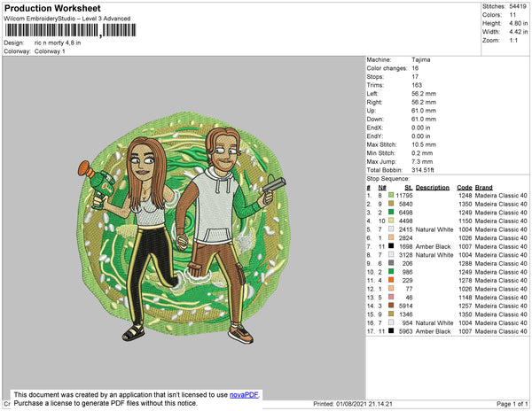This screenshot has height=411, width=532.
Task: Click thread code '1278'
Action: pos(465,280)
